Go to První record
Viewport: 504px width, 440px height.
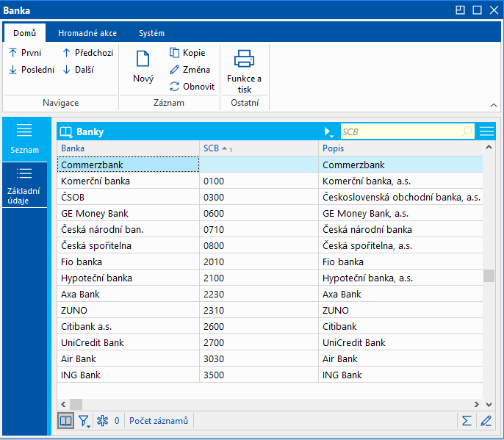25,53
